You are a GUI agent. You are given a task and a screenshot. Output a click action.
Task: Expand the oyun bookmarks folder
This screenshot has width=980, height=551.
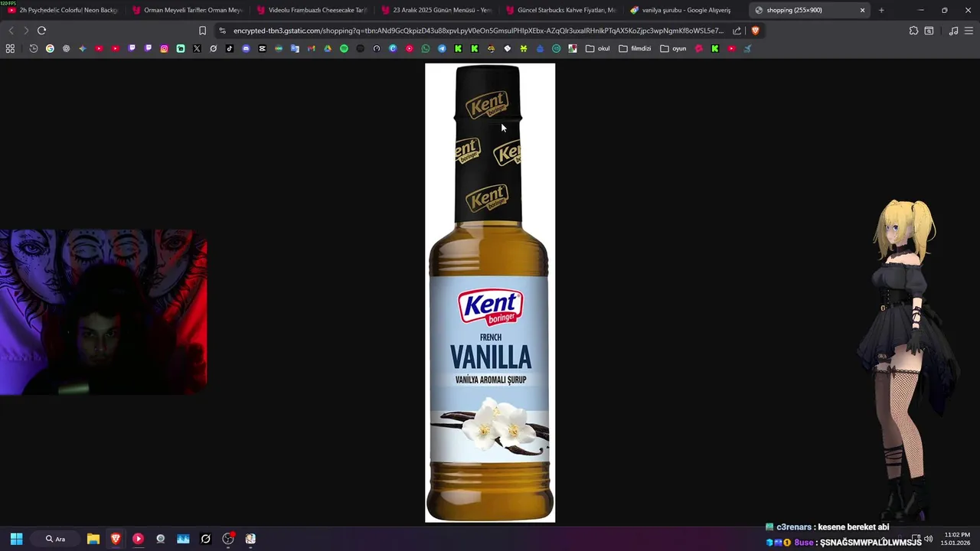click(x=674, y=48)
